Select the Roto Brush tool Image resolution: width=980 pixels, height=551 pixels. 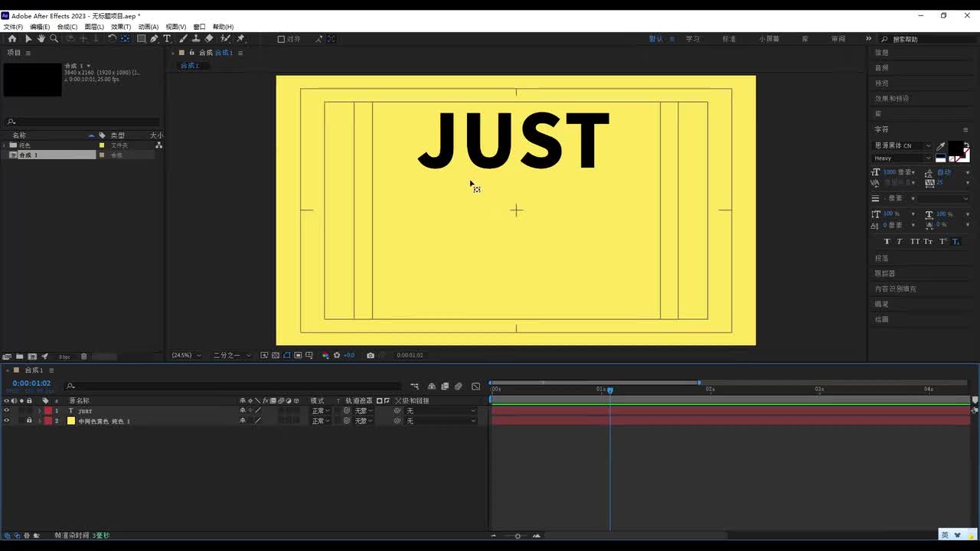(x=225, y=38)
